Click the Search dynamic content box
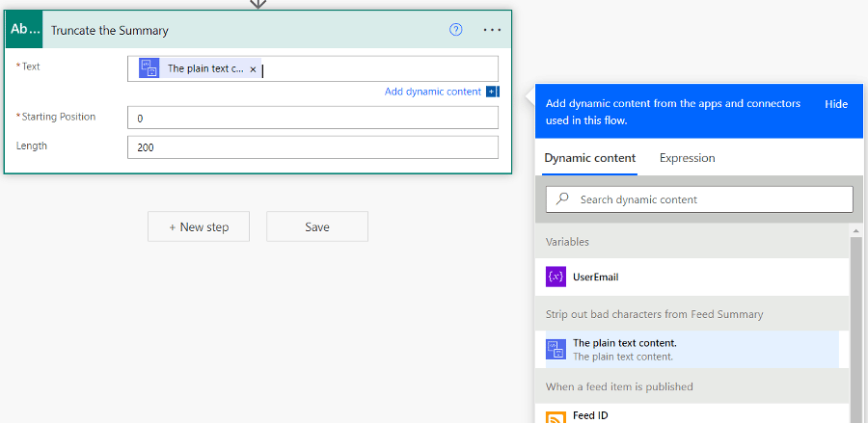Image resolution: width=868 pixels, height=424 pixels. (699, 199)
